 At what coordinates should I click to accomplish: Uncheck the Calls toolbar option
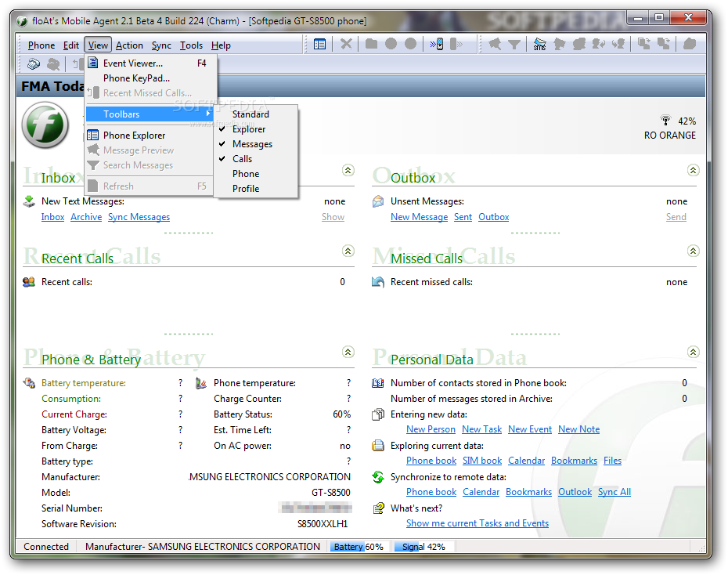(242, 159)
